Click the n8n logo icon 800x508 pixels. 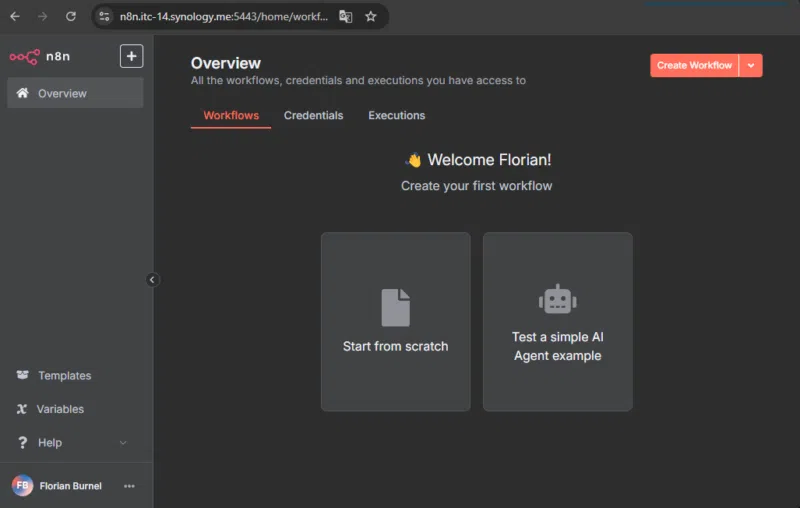point(24,57)
